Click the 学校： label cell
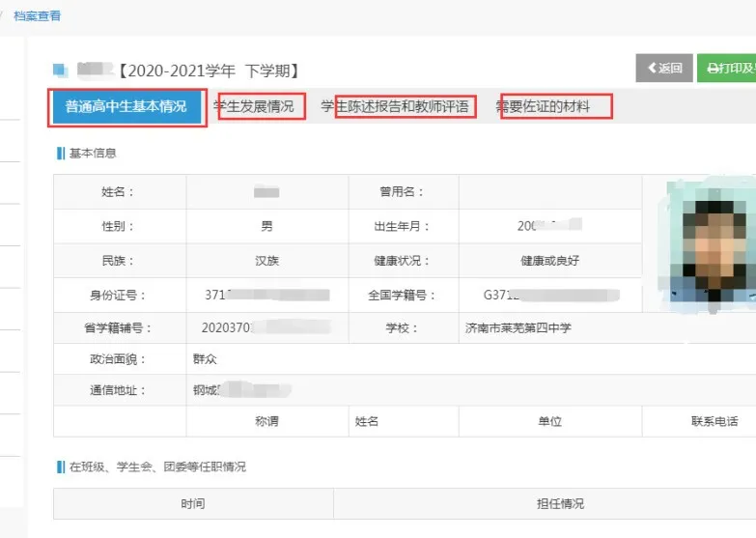The height and width of the screenshot is (538, 756). (x=404, y=328)
